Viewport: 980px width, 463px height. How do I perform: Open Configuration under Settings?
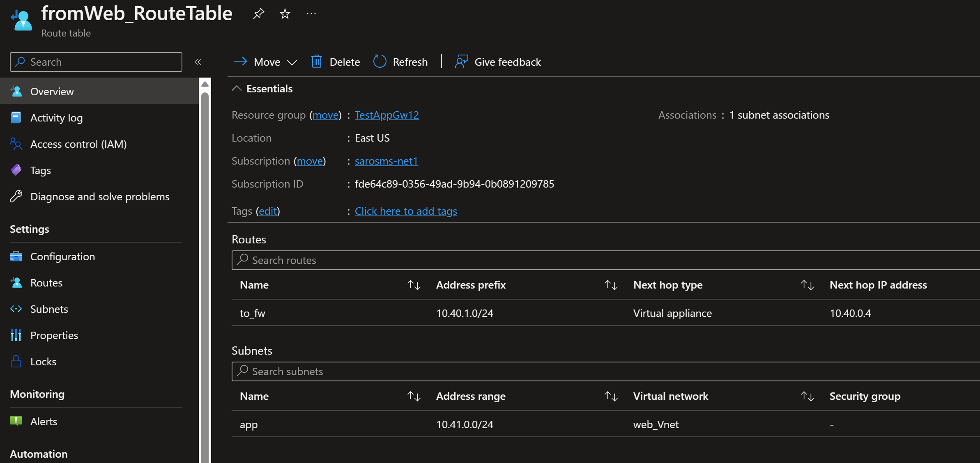pos(62,257)
